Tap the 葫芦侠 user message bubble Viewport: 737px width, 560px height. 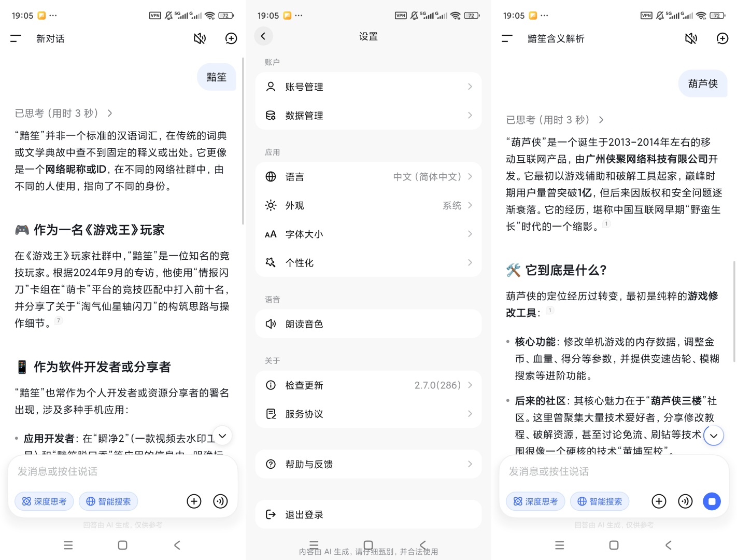click(703, 83)
